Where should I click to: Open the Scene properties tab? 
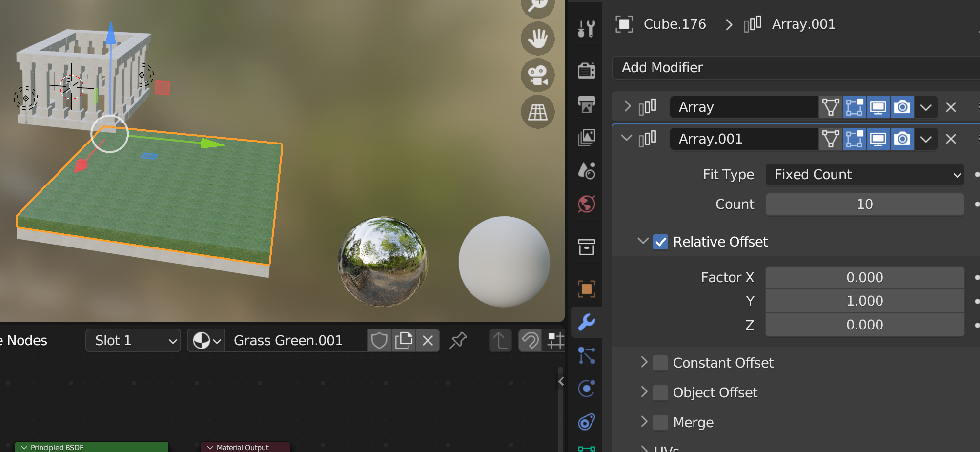(x=586, y=171)
